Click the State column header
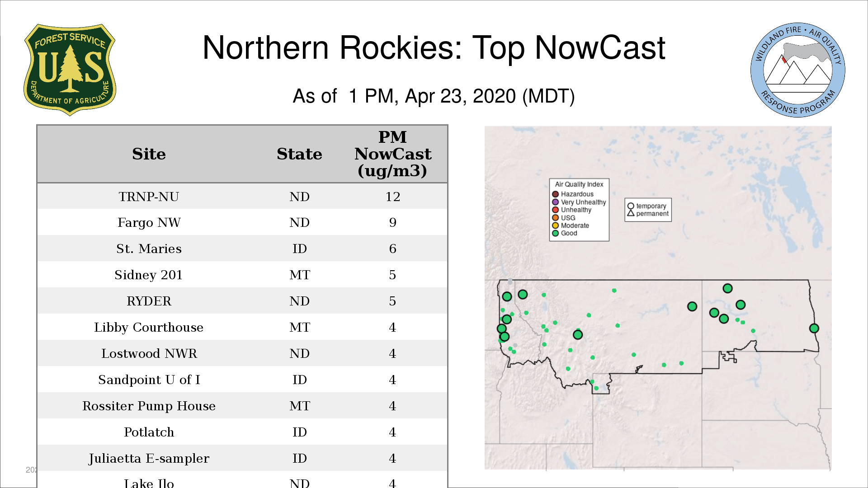The height and width of the screenshot is (488, 868). 299,154
